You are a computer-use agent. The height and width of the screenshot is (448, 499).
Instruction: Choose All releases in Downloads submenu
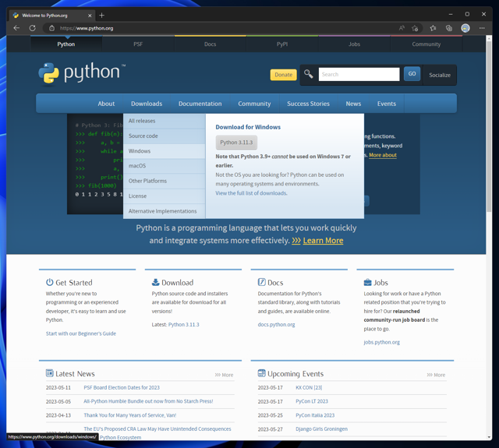point(165,121)
